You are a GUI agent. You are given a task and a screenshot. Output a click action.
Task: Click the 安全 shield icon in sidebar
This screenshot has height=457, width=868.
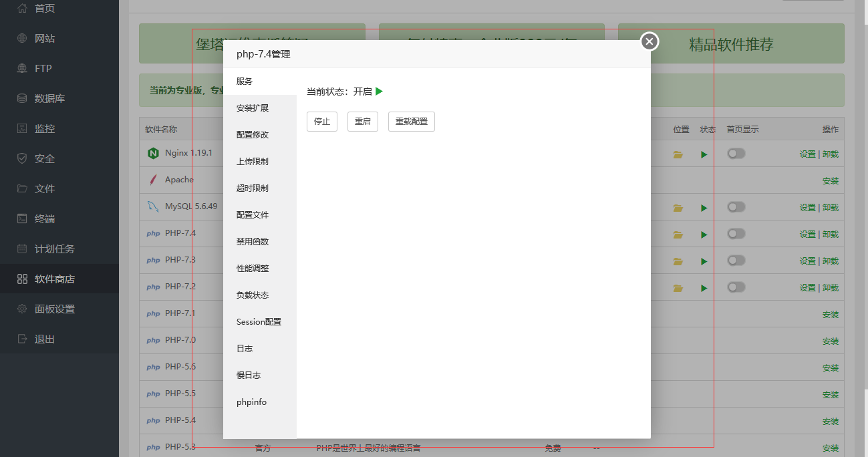click(x=22, y=158)
